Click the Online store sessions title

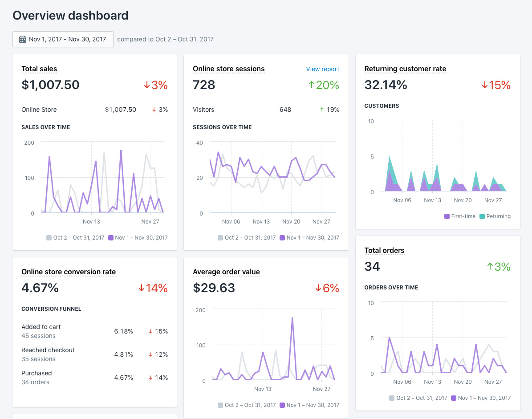(x=229, y=69)
